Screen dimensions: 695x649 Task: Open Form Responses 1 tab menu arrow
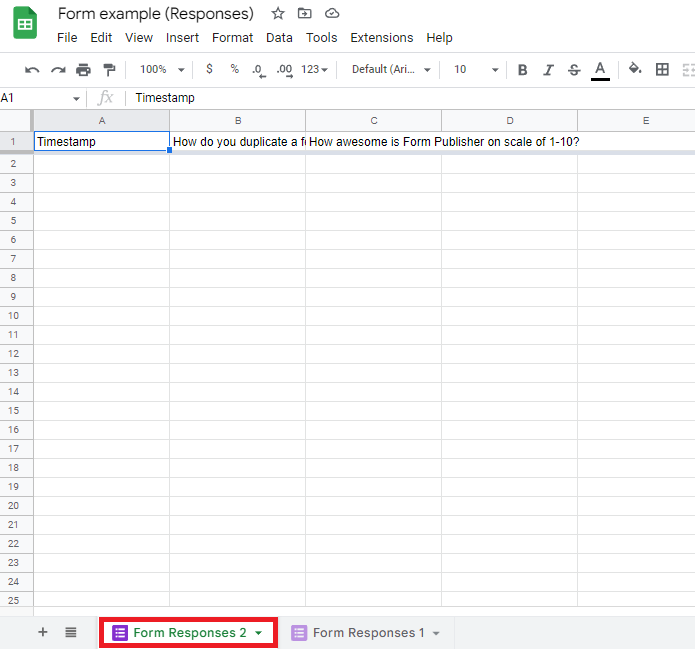click(436, 633)
